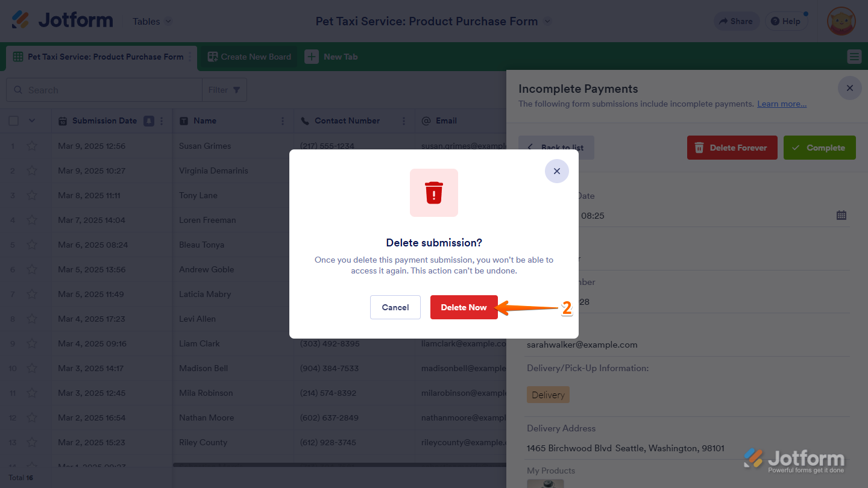The width and height of the screenshot is (868, 488).
Task: Open the Filter dropdown
Action: [224, 90]
